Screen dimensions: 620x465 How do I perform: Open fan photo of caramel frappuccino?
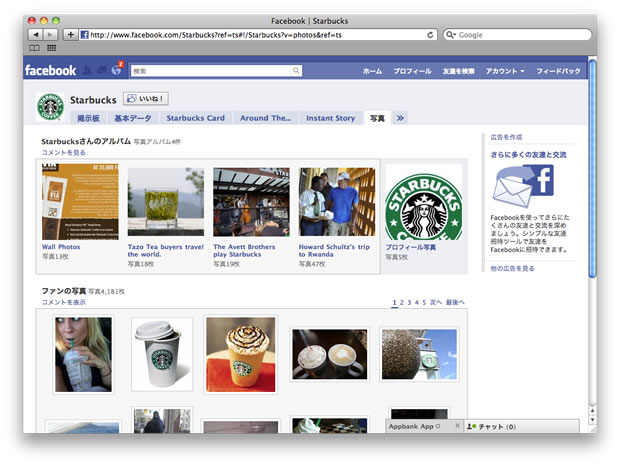(241, 355)
